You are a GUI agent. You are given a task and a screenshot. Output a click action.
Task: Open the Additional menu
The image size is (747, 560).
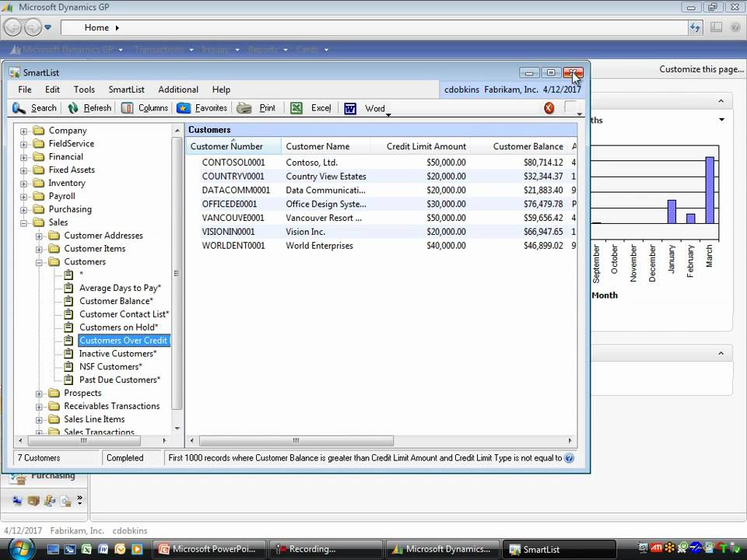[x=178, y=89]
